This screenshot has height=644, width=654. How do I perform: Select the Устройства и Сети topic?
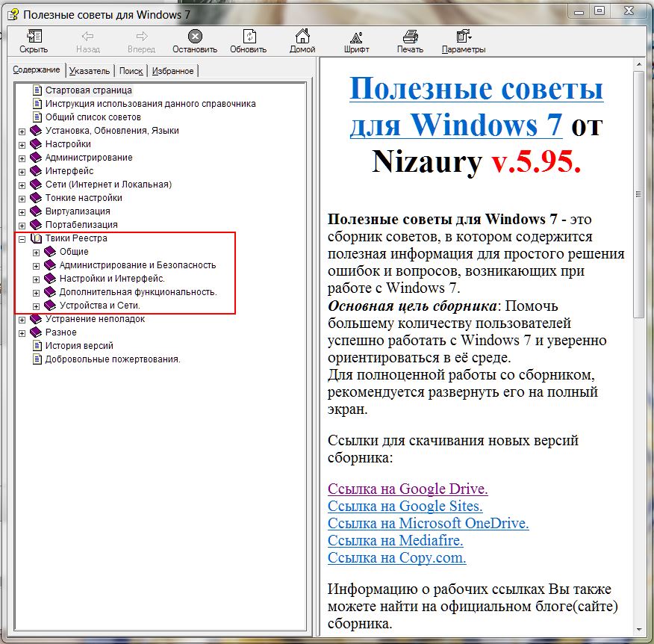100,306
